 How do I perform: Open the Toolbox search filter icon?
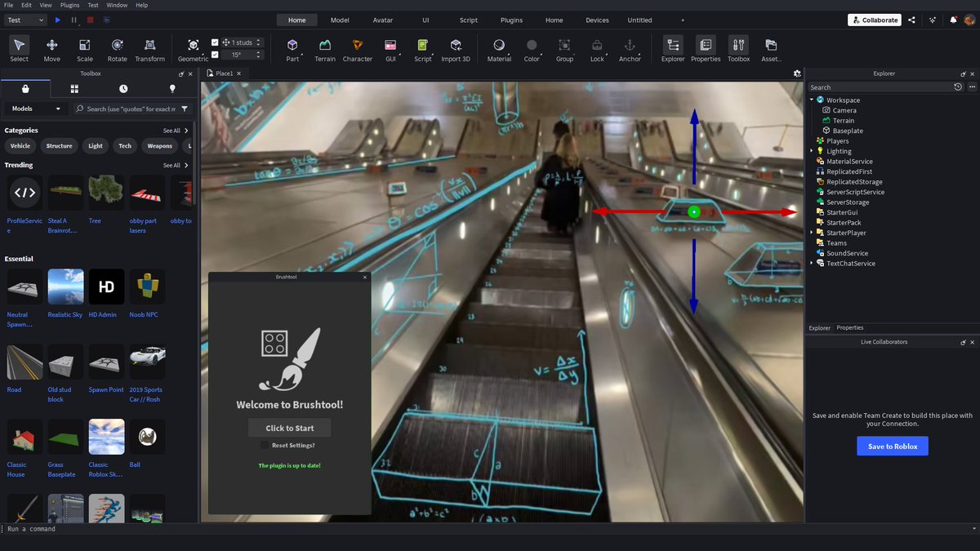(x=185, y=109)
